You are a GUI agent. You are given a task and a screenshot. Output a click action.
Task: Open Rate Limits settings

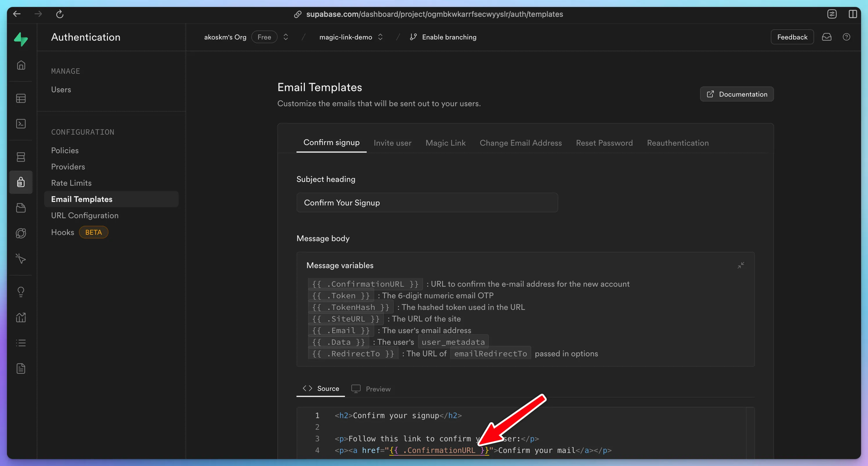pos(71,183)
